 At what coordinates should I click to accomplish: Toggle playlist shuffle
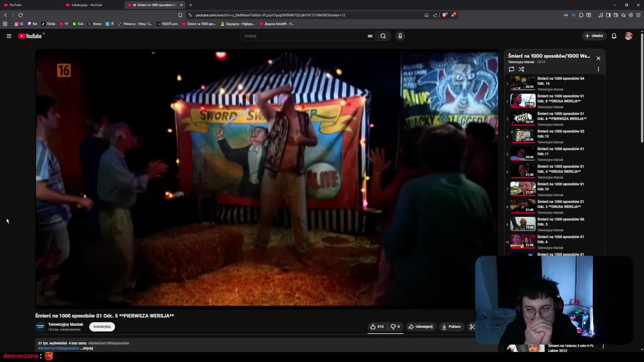pos(521,69)
